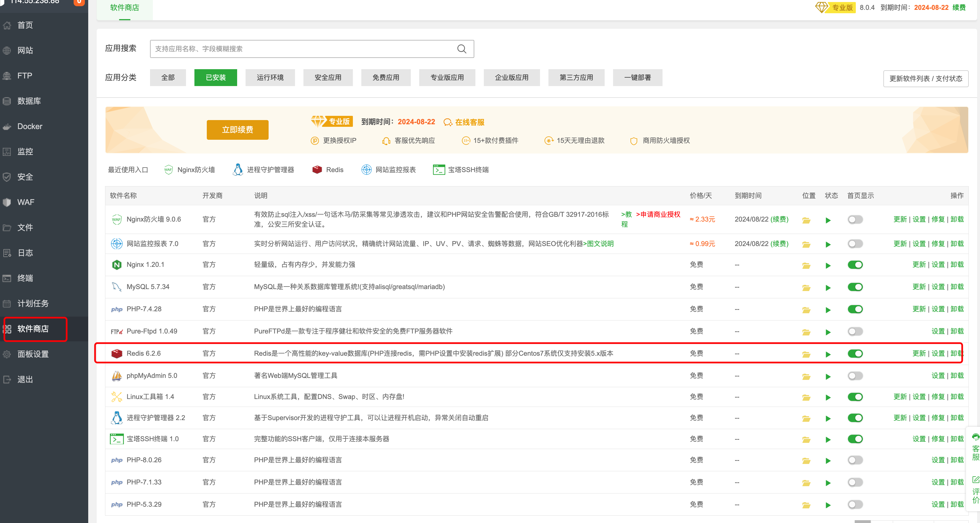Image resolution: width=980 pixels, height=523 pixels.
Task: Click the Pure-Ftpd FTP row icon
Action: (116, 331)
